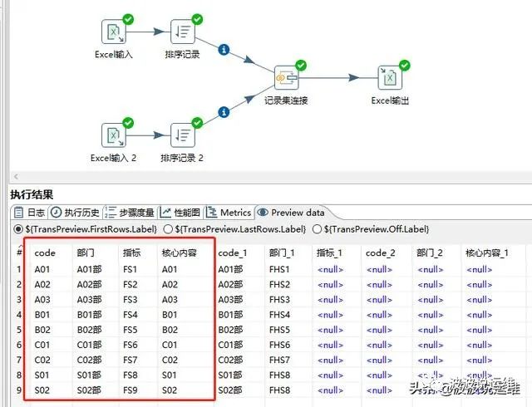
Task: Select the C02部 cell in 部门 column
Action: tap(89, 360)
